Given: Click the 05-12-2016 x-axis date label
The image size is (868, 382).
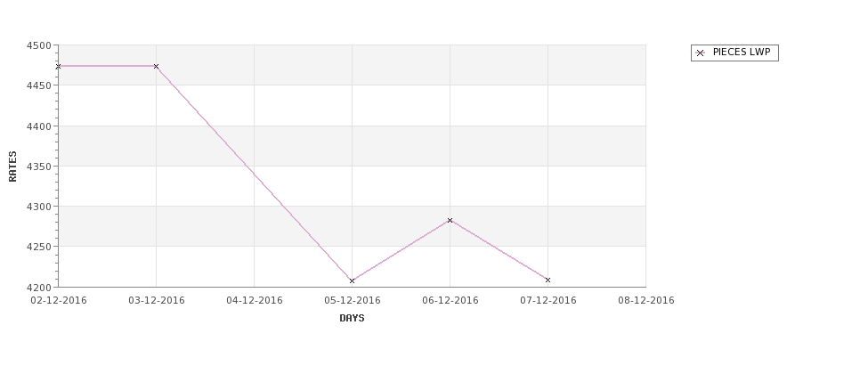Looking at the screenshot, I should (352, 301).
